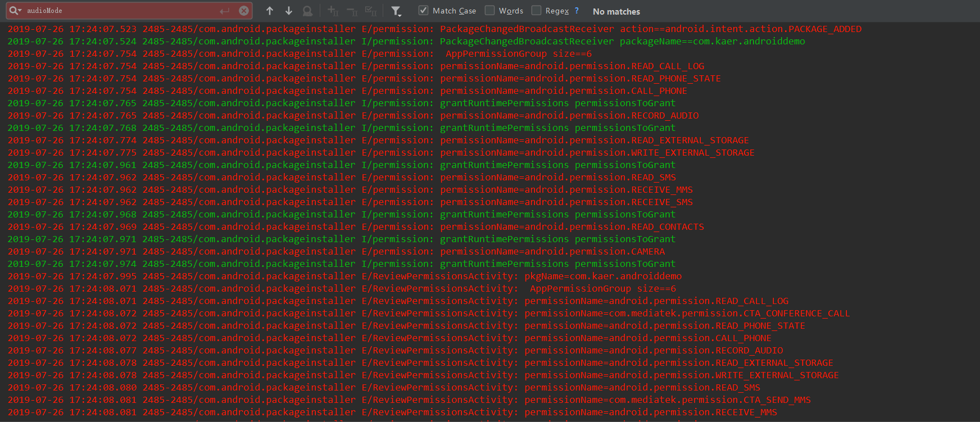The height and width of the screenshot is (422, 980).
Task: Click ReviewPermissionsActivity line with WRITE_EXTERNAL_STORAGE
Action: pyautogui.click(x=423, y=375)
